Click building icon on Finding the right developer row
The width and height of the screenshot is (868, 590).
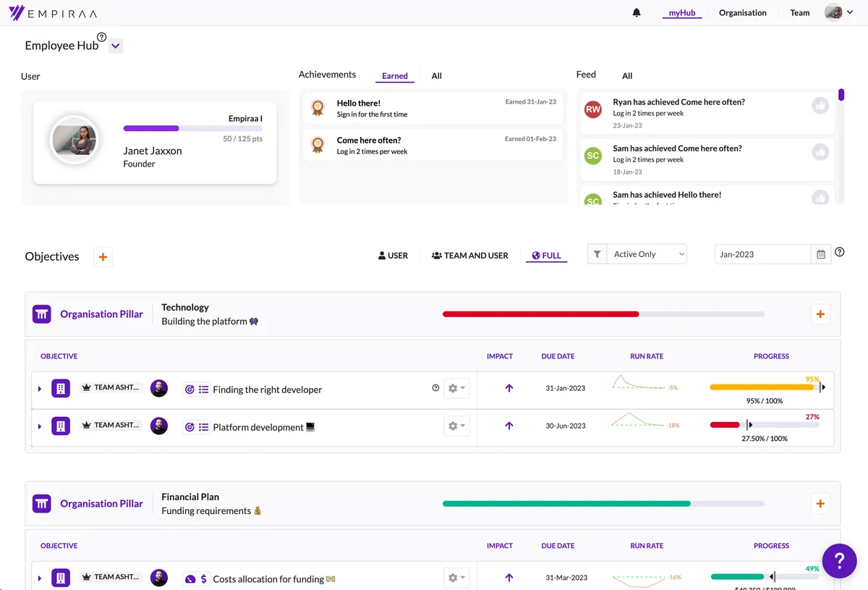pos(61,389)
